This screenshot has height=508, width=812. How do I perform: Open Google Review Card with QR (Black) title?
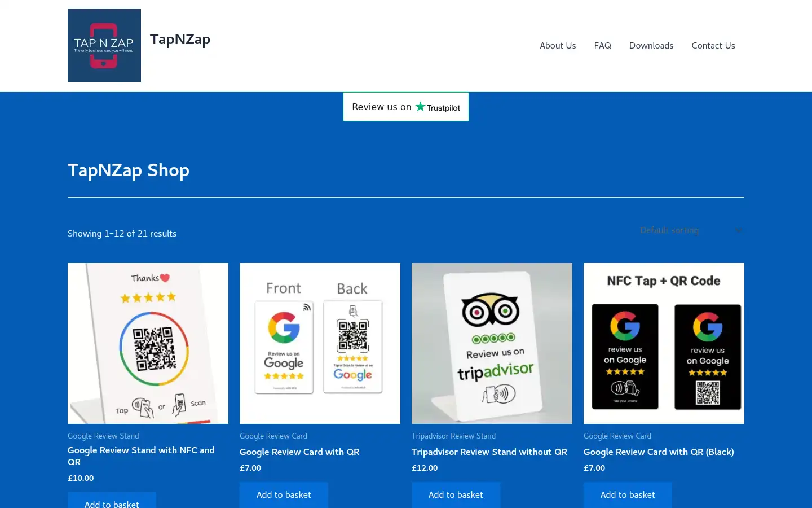[659, 452]
